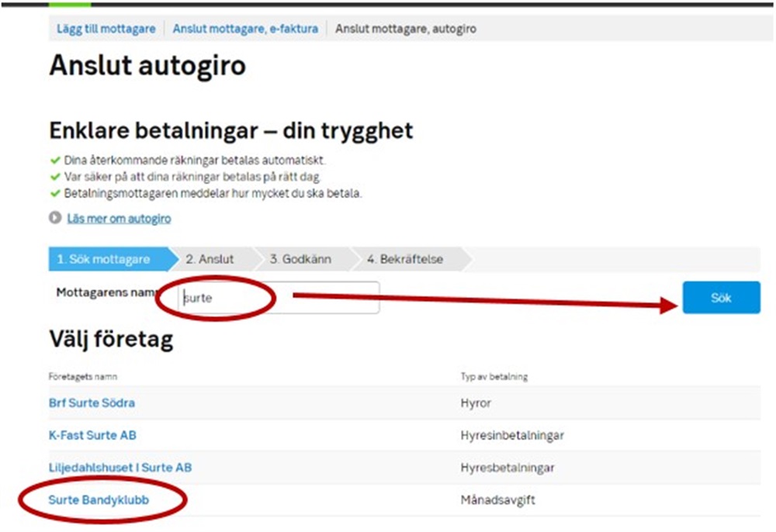Click the Enklare betalningar – din trygghet heading
The image size is (776, 532).
coord(231,131)
